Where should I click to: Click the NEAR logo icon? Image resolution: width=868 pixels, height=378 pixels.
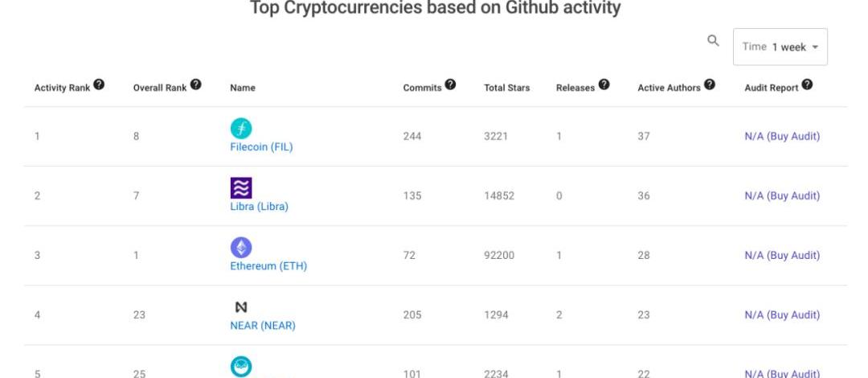point(240,307)
